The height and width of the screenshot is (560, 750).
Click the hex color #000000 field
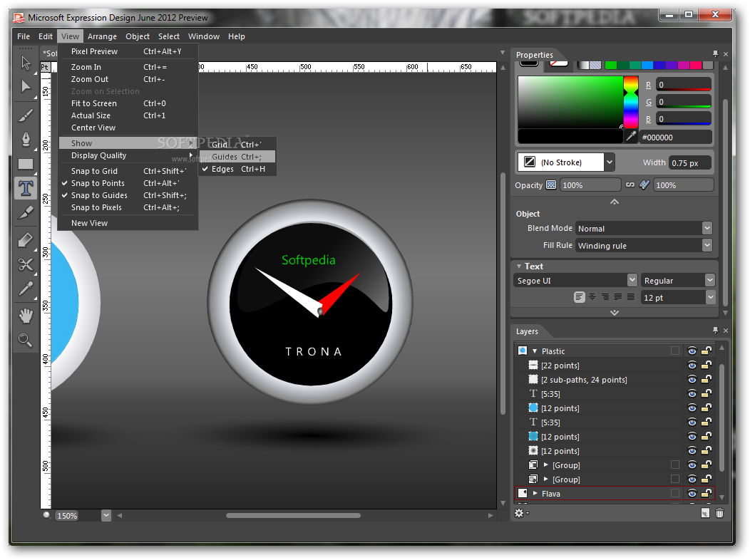675,137
